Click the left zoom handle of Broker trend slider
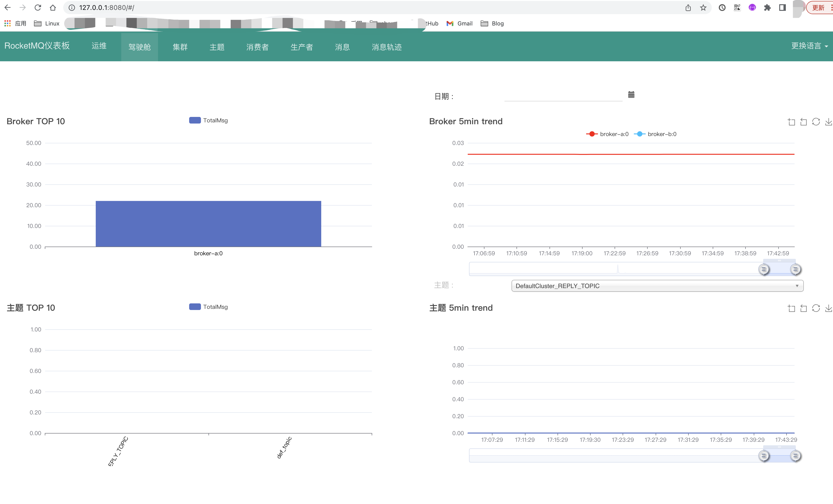The height and width of the screenshot is (504, 833). click(764, 269)
